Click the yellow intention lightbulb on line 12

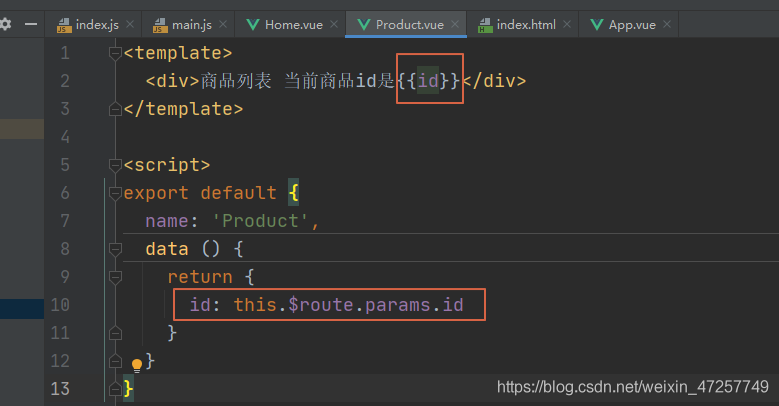coord(137,365)
